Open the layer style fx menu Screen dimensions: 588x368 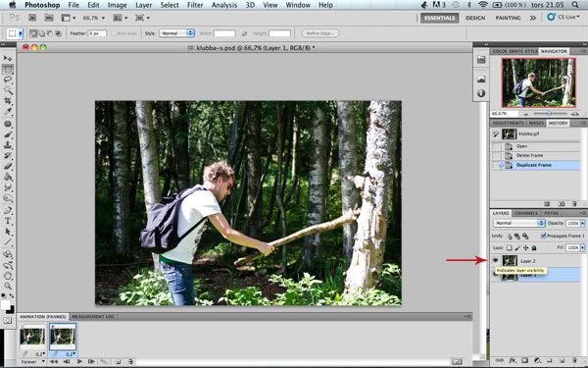(x=512, y=360)
